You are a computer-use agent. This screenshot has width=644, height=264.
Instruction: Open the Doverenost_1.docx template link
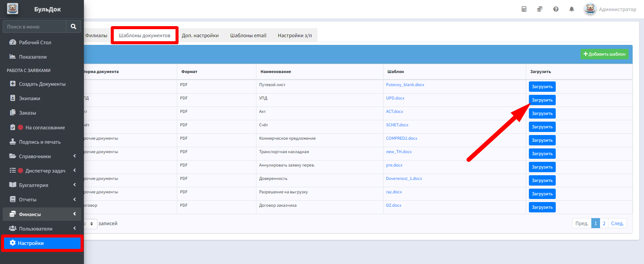click(404, 179)
